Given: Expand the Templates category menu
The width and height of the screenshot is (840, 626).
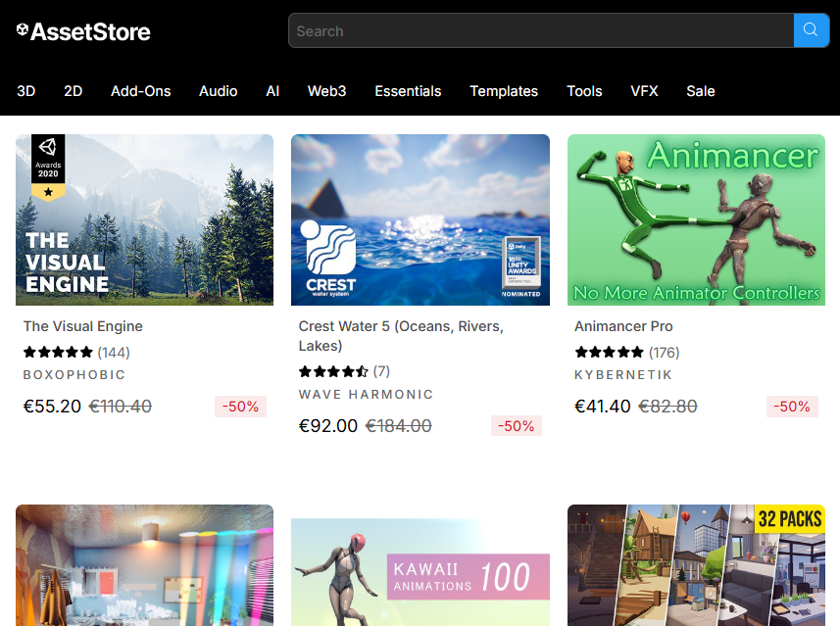Looking at the screenshot, I should pos(504,91).
